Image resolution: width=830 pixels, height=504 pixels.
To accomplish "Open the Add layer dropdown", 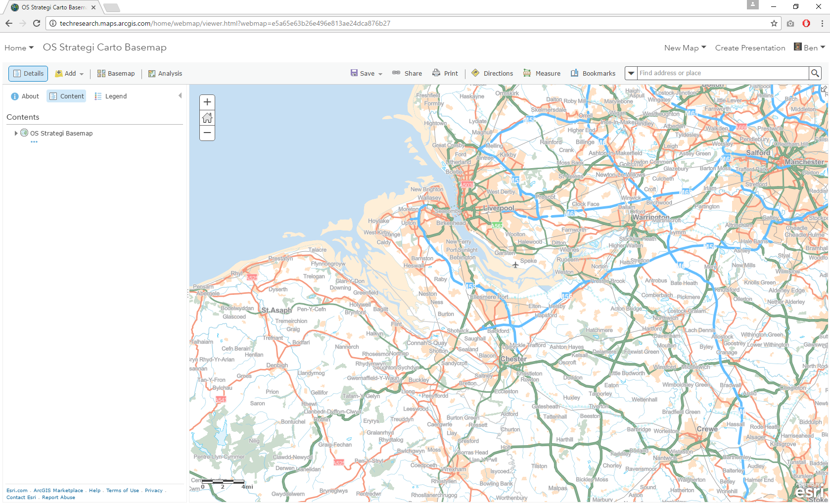I will click(x=69, y=73).
